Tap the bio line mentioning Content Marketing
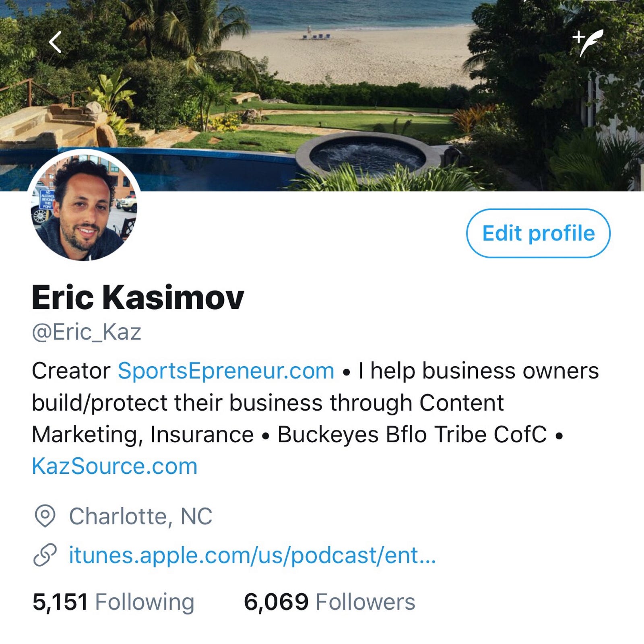The image size is (644, 644). tap(268, 403)
